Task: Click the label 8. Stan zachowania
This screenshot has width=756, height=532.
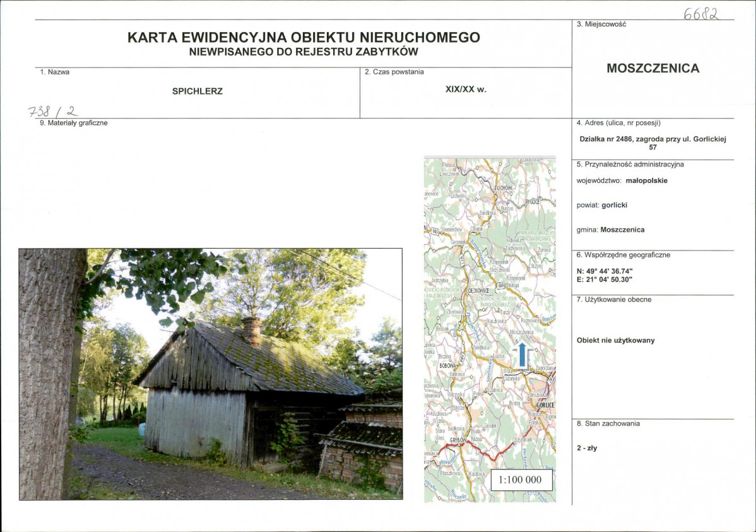Action: tap(608, 423)
